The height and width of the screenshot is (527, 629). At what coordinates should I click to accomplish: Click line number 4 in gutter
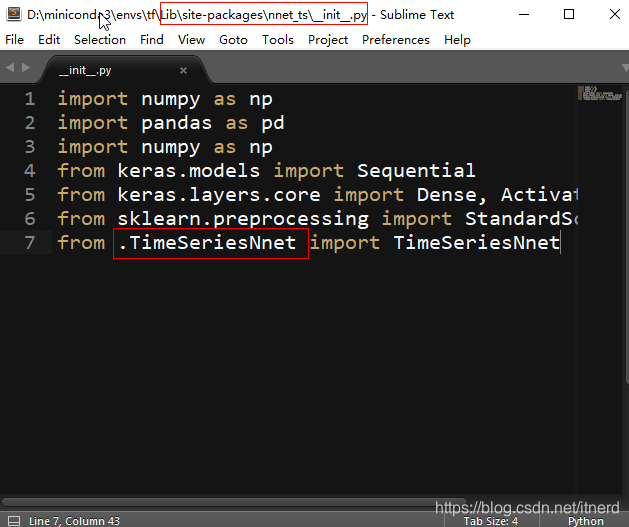point(30,171)
